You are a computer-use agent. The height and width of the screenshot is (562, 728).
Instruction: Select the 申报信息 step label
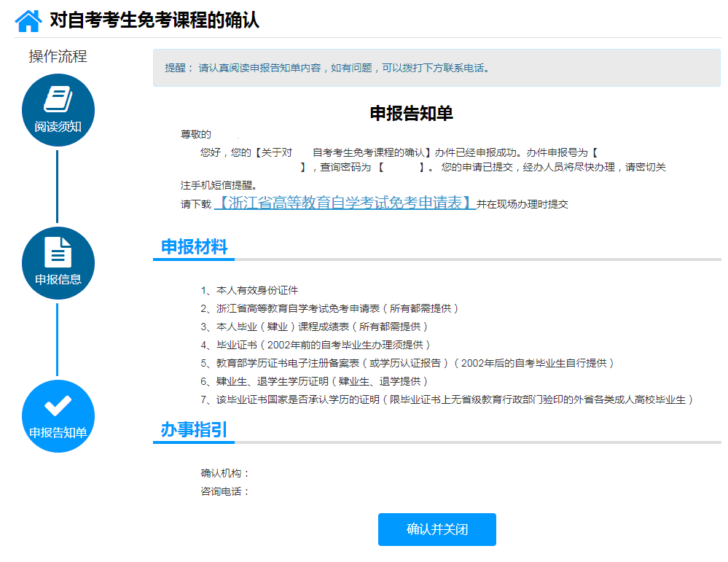click(x=58, y=279)
